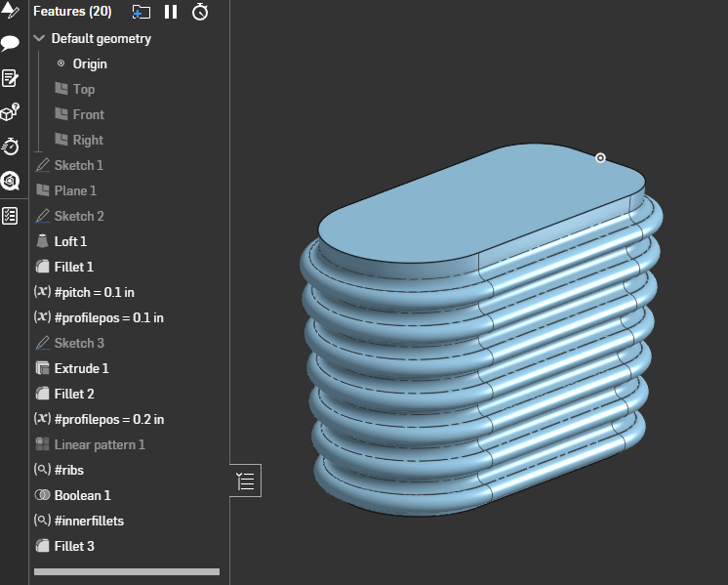The image size is (728, 585).
Task: Open the hexagon speech bubble sidebar icon
Action: click(x=10, y=181)
